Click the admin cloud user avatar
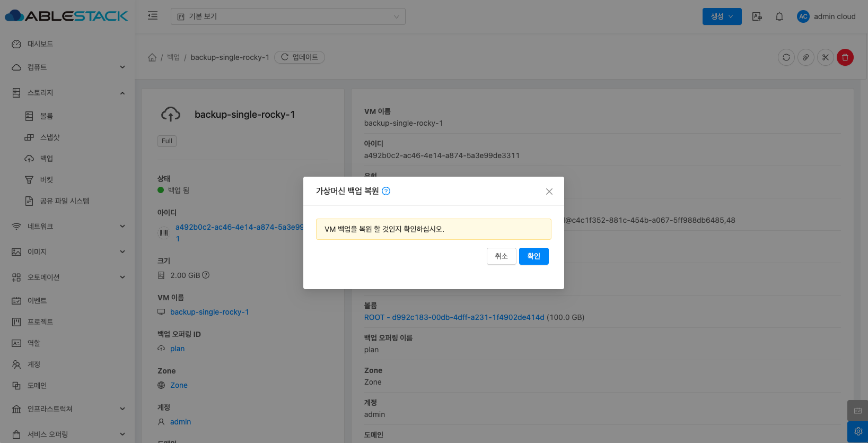868x443 pixels. 803,16
